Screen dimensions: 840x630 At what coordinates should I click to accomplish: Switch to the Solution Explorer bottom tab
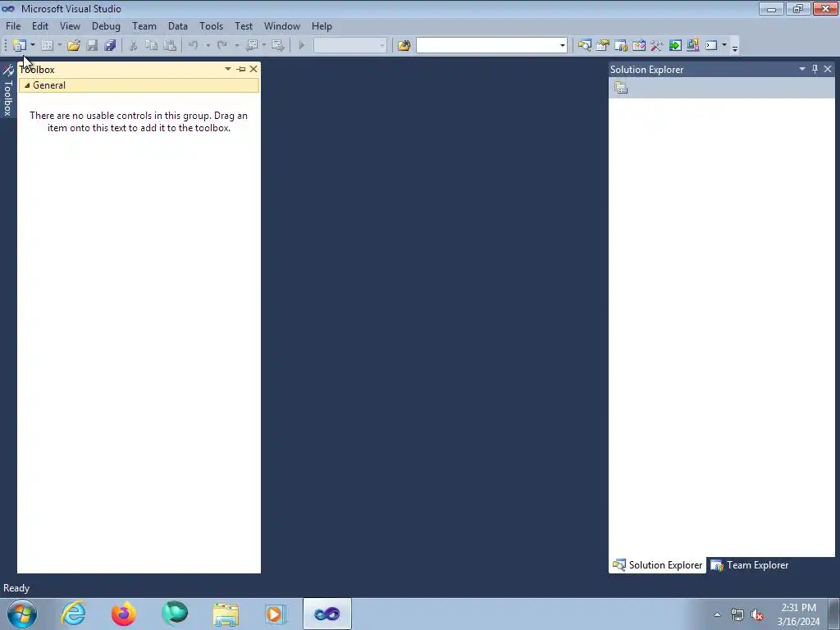coord(658,565)
